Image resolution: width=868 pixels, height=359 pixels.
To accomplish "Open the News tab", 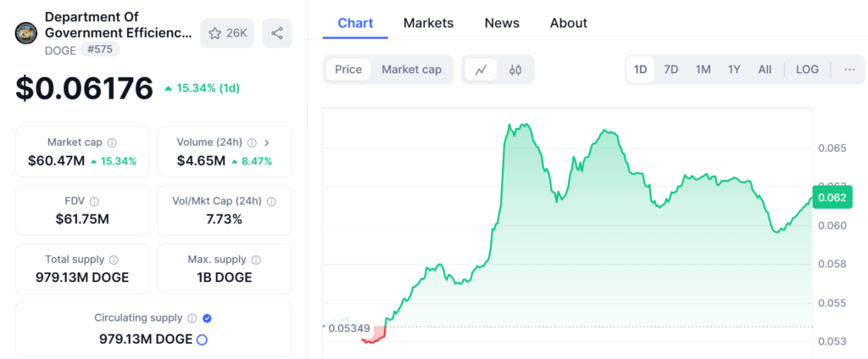I will click(502, 23).
